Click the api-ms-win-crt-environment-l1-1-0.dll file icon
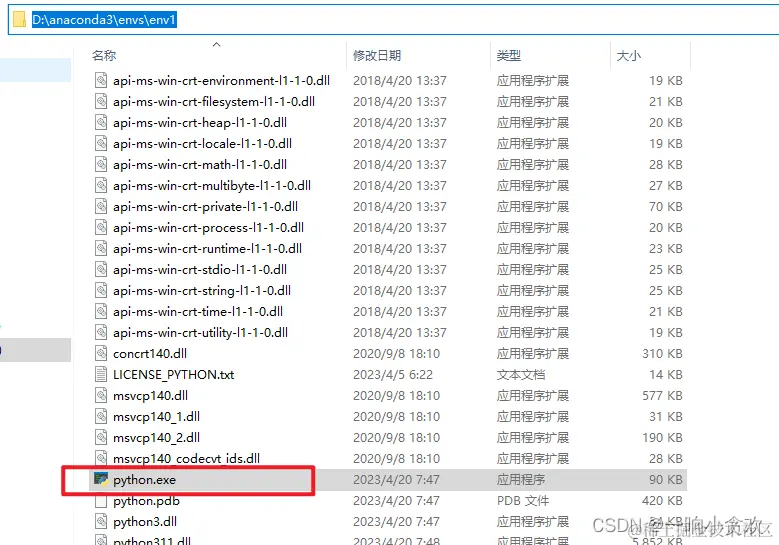This screenshot has width=779, height=545. 101,80
